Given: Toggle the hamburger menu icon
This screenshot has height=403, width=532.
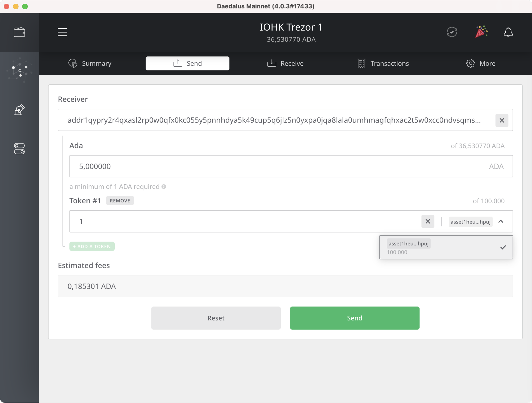Looking at the screenshot, I should [x=62, y=32].
